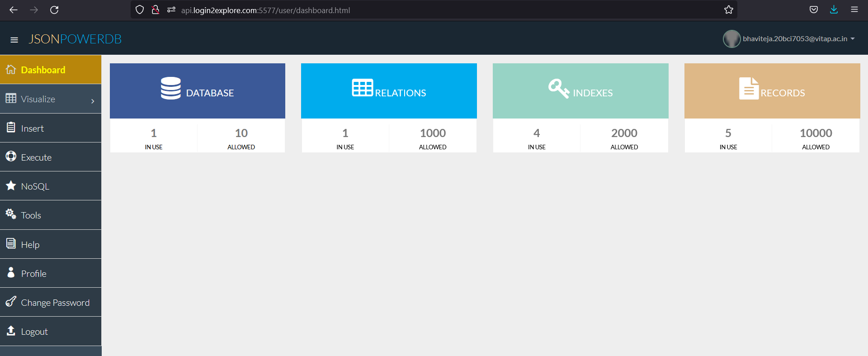868x356 pixels.
Task: Reload the page with browser refresh
Action: 54,10
